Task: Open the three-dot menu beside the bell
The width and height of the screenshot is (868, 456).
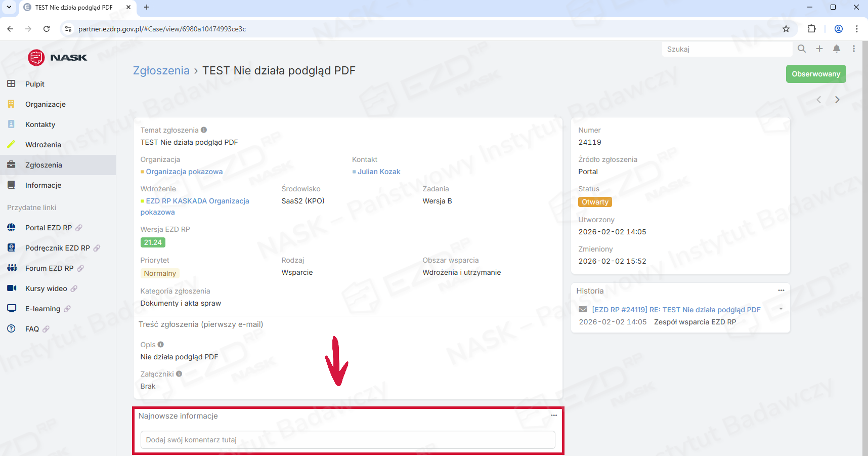Action: click(x=854, y=49)
